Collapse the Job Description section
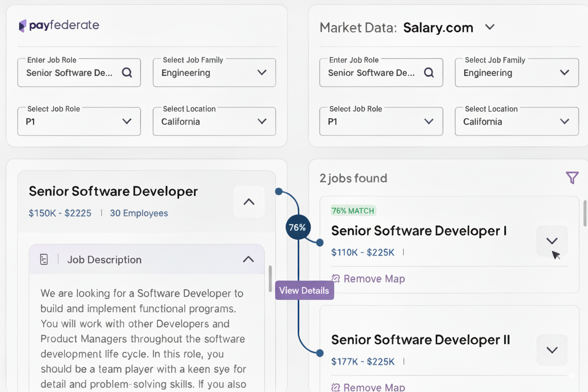Viewport: 588px width, 392px height. click(x=248, y=259)
